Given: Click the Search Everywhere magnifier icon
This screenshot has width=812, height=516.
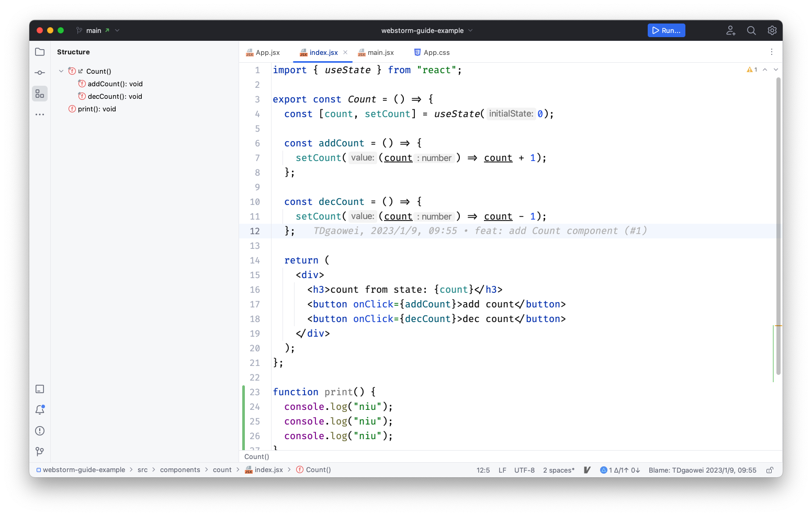Looking at the screenshot, I should tap(751, 30).
